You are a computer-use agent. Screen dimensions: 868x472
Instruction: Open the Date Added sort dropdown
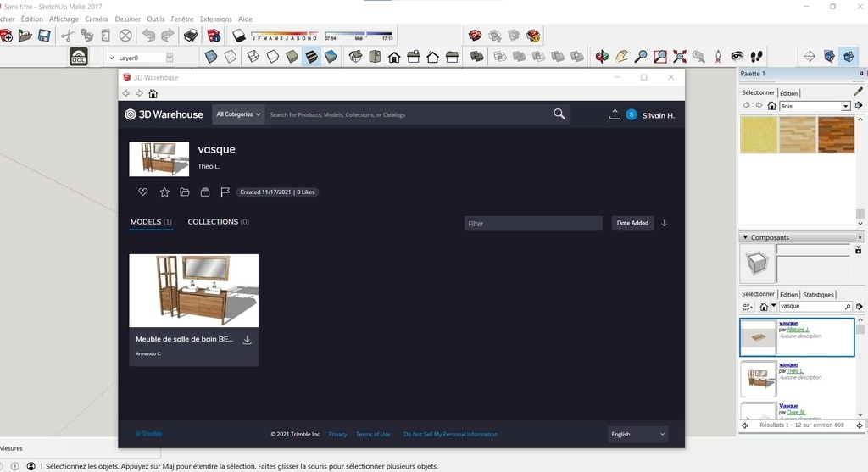(x=632, y=223)
